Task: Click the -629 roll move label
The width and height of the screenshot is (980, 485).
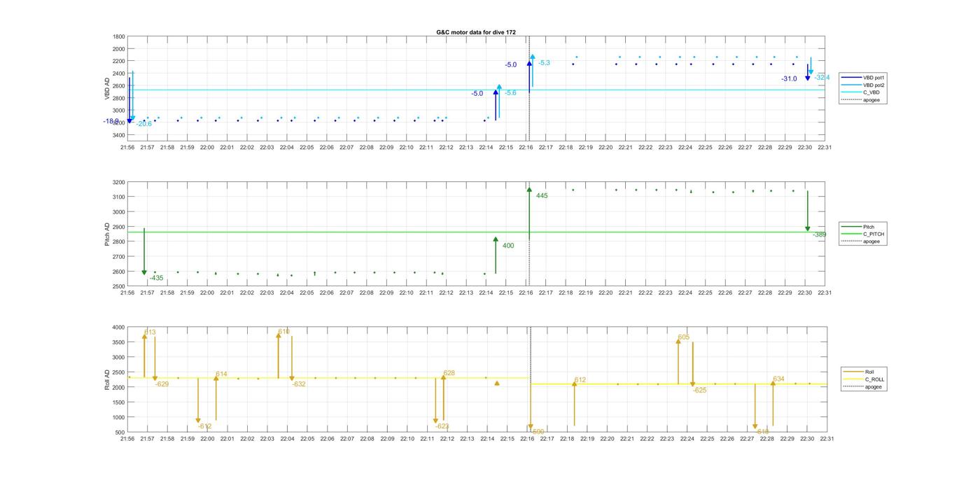Action: click(x=162, y=384)
